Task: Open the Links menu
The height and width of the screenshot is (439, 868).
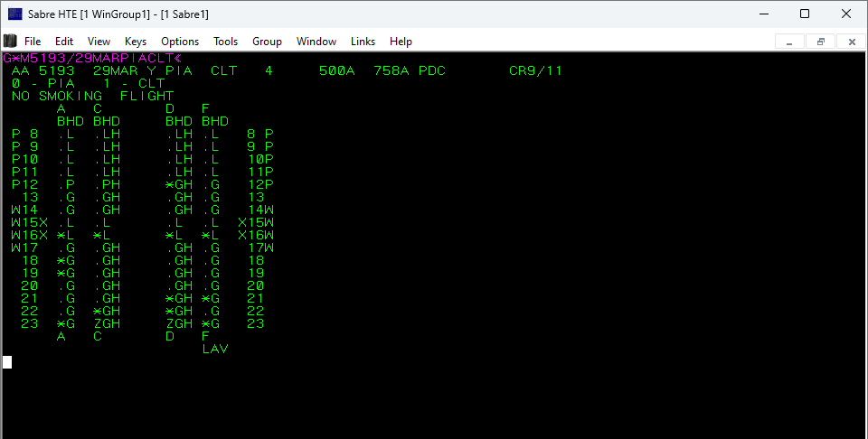Action: tap(363, 42)
